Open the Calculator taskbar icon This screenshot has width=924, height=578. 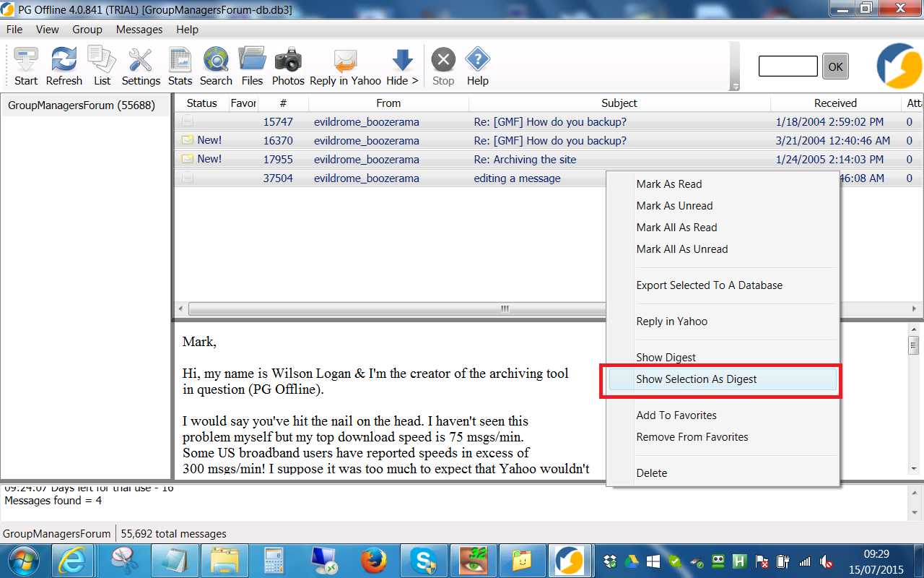point(274,561)
